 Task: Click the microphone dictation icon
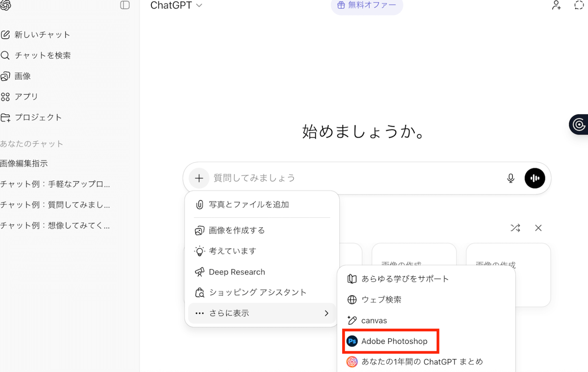click(x=510, y=178)
